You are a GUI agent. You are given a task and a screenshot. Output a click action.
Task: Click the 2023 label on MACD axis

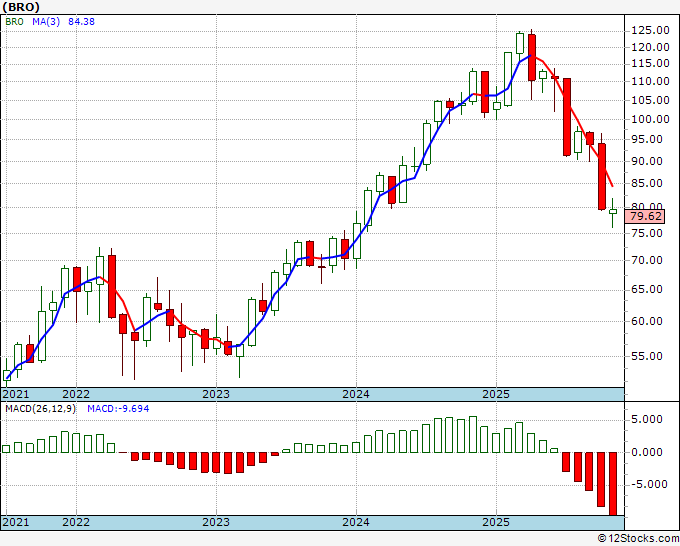point(216,522)
